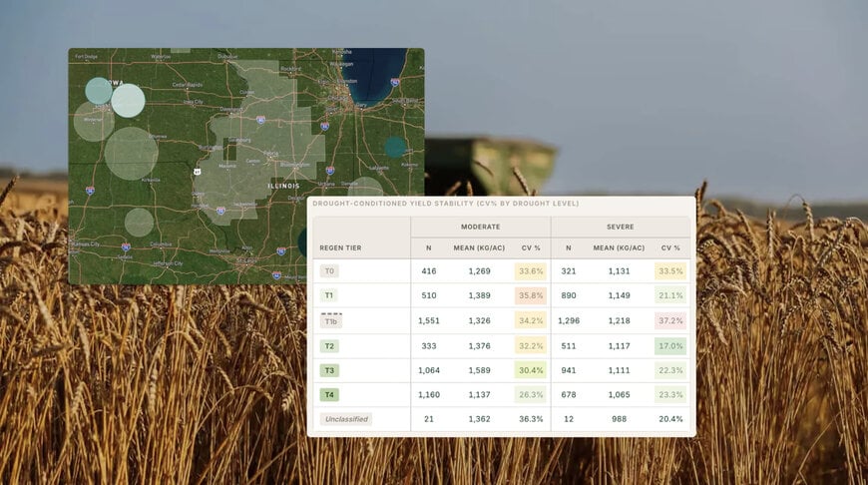Viewport: 868px width, 485px height.
Task: Click the dark teal bubble near Kokomo
Action: tap(395, 148)
